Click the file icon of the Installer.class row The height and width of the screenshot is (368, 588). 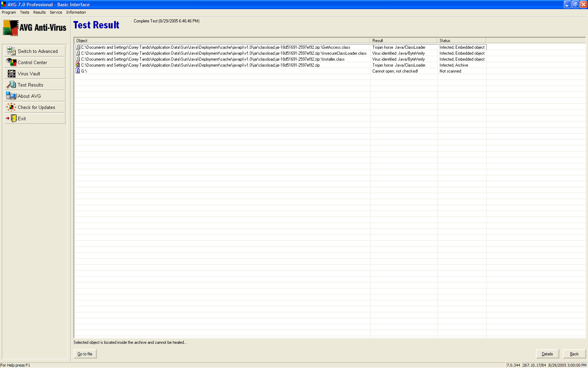coord(78,59)
